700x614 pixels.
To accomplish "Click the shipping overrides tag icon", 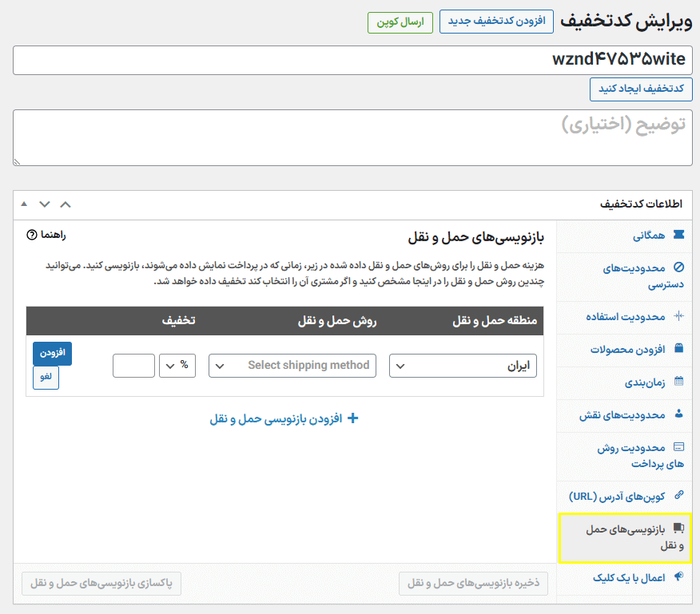I will (x=677, y=527).
